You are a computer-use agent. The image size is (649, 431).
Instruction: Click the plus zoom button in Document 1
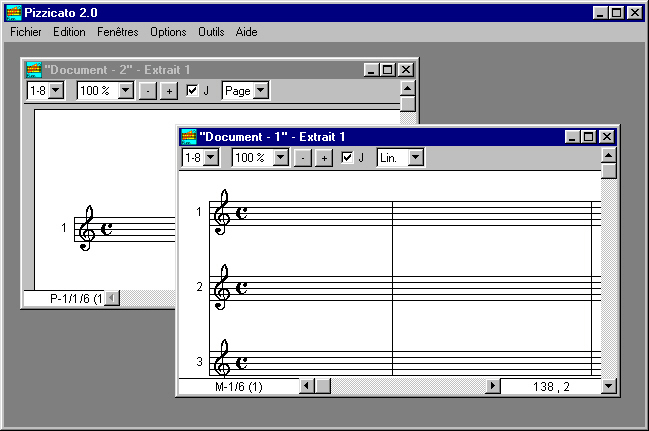324,158
